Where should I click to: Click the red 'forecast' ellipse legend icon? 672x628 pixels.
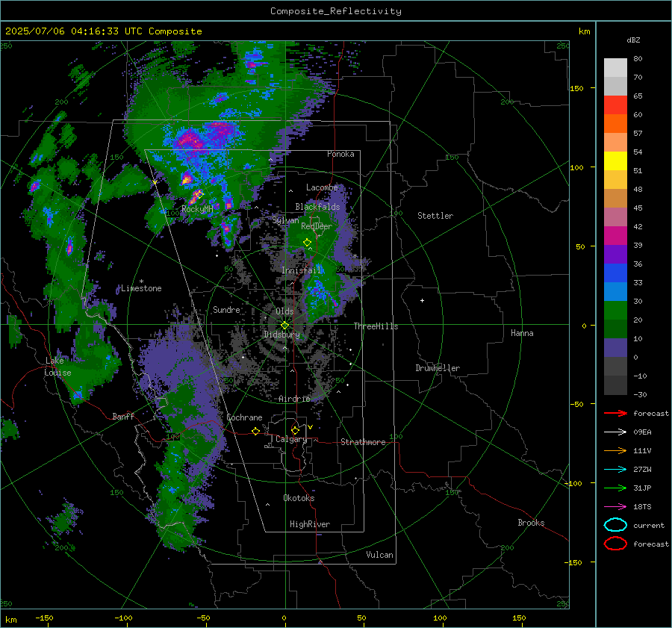pyautogui.click(x=615, y=544)
